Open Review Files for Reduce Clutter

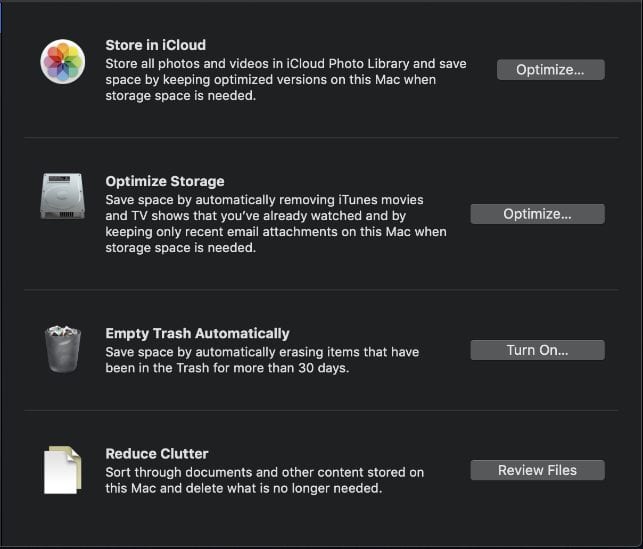point(537,470)
